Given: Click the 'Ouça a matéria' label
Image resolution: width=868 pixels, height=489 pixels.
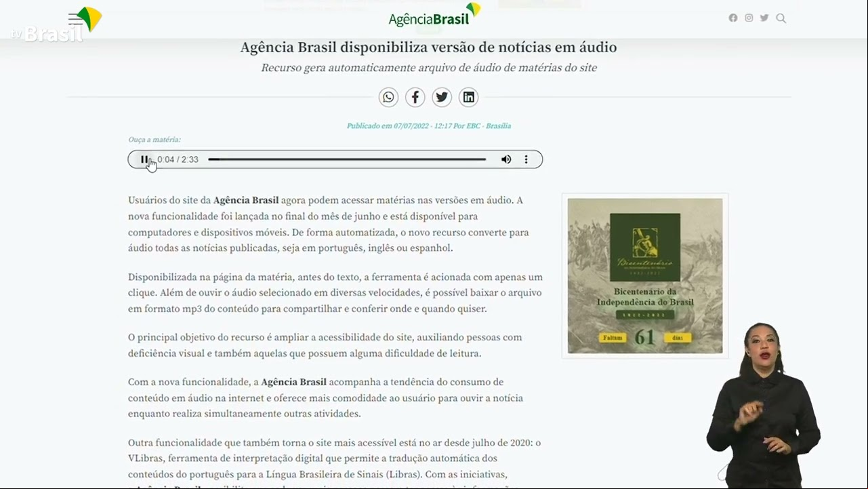Looking at the screenshot, I should tap(154, 140).
